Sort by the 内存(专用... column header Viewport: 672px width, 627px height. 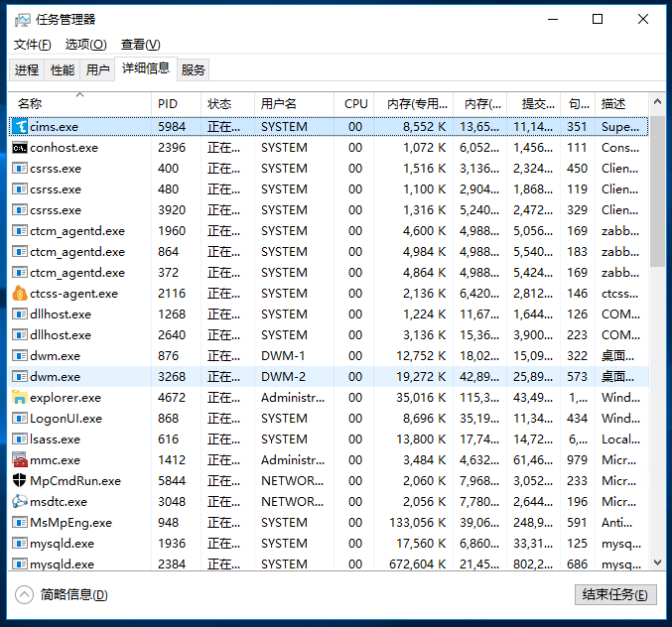coord(414,103)
